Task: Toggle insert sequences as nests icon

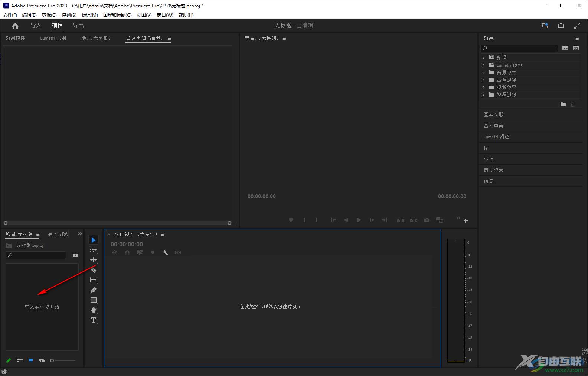Action: pyautogui.click(x=115, y=252)
